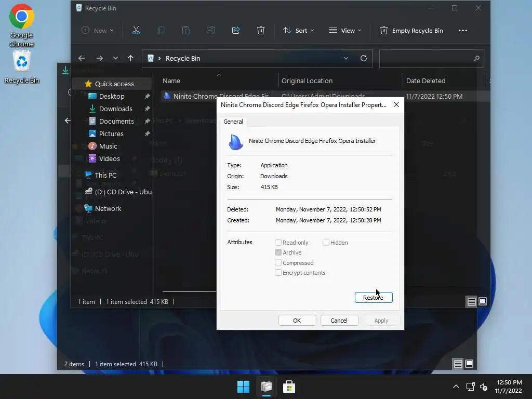Image resolution: width=532 pixels, height=399 pixels.
Task: Open Google Chrome desktop shortcut
Action: tap(22, 25)
